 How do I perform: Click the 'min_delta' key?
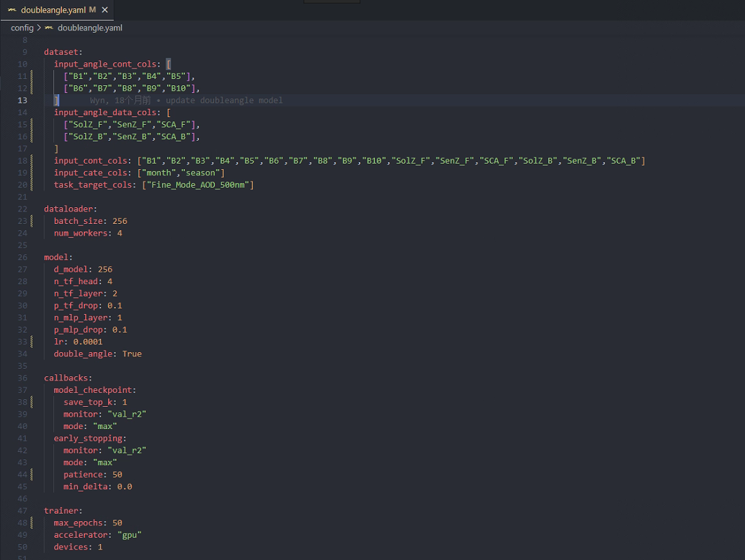[x=85, y=487]
